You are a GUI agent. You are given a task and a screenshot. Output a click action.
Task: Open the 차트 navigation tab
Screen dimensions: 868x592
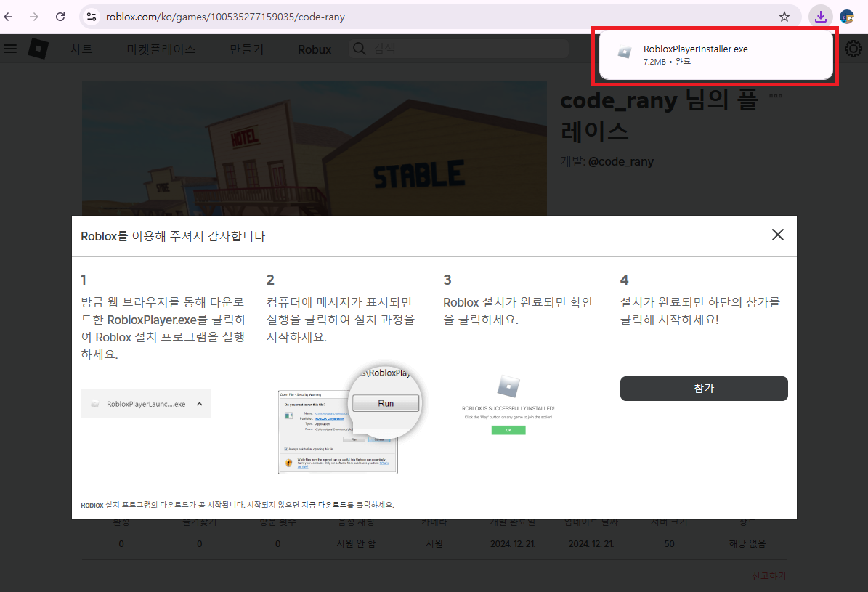[81, 49]
